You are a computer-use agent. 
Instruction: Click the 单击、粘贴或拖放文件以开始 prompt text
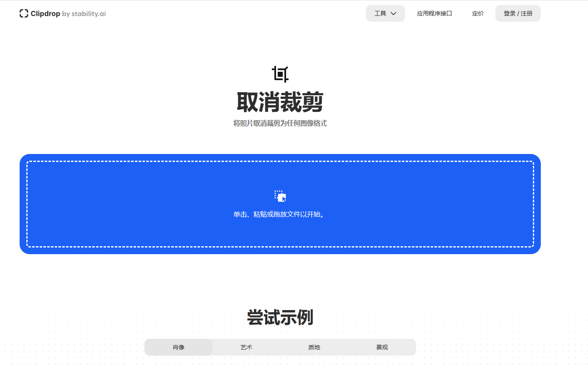(279, 214)
